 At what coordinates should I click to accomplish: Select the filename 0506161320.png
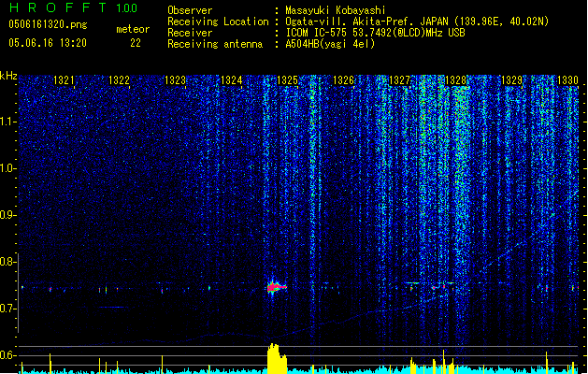48,25
